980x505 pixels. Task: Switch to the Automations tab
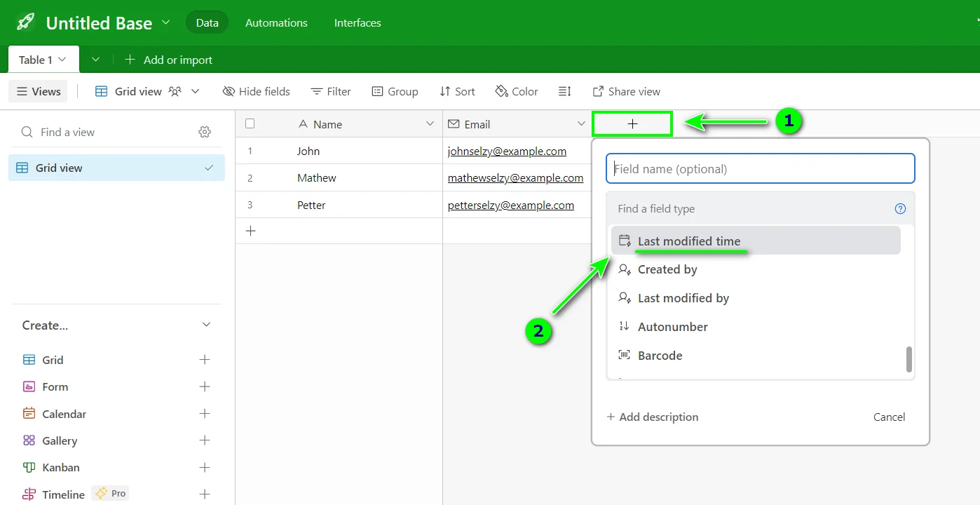(x=276, y=22)
